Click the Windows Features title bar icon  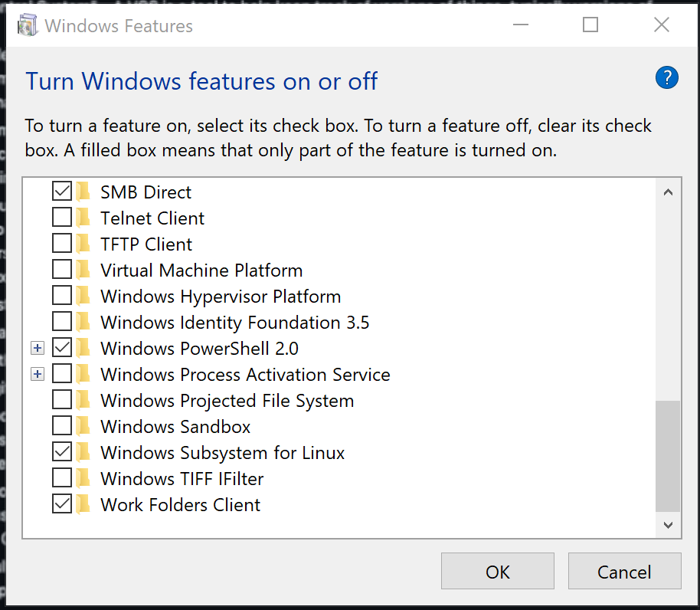28,25
